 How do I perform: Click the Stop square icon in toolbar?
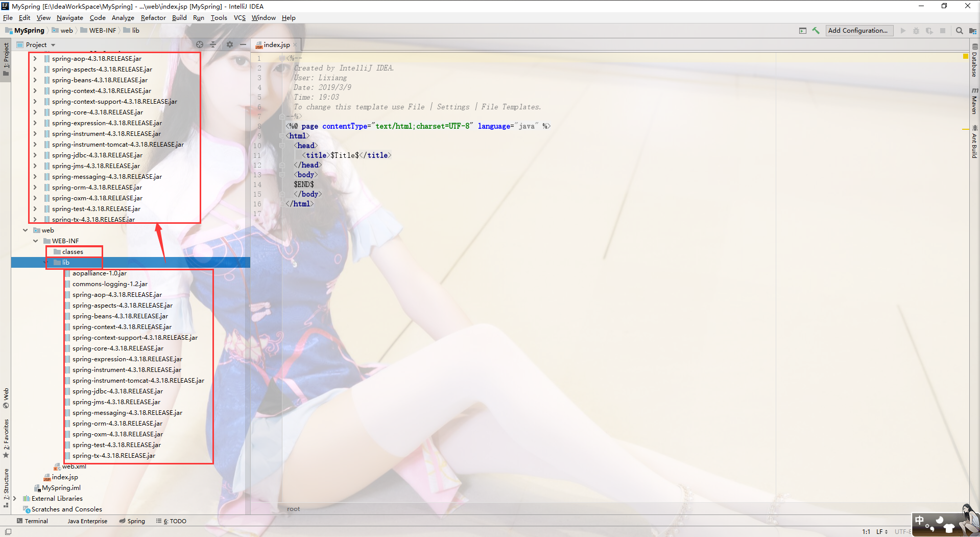coord(943,31)
